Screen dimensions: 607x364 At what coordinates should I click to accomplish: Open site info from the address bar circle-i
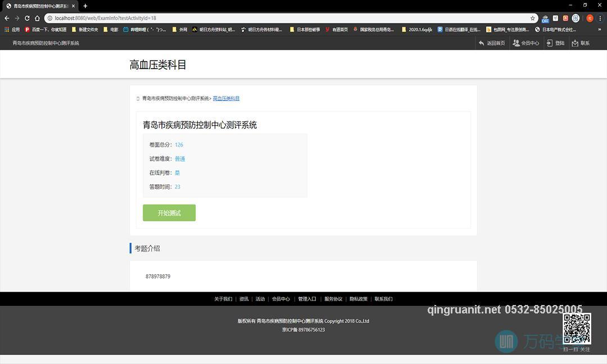point(51,18)
